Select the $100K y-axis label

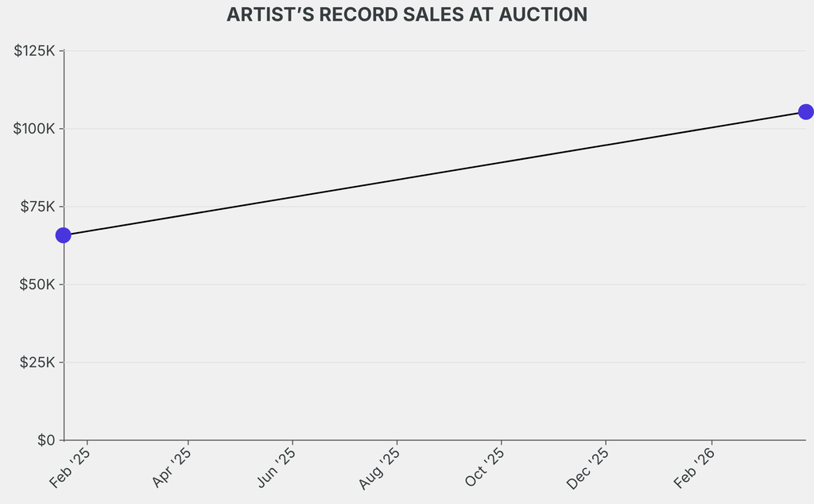point(34,129)
